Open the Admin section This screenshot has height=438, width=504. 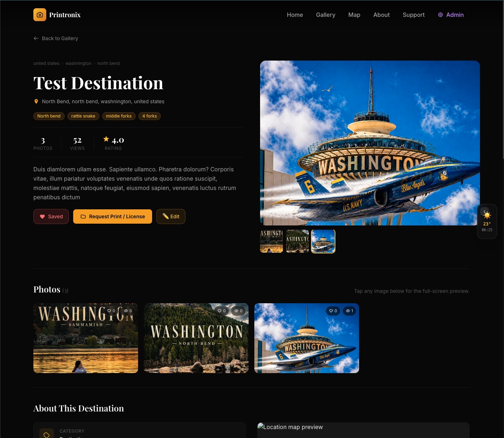tap(451, 15)
